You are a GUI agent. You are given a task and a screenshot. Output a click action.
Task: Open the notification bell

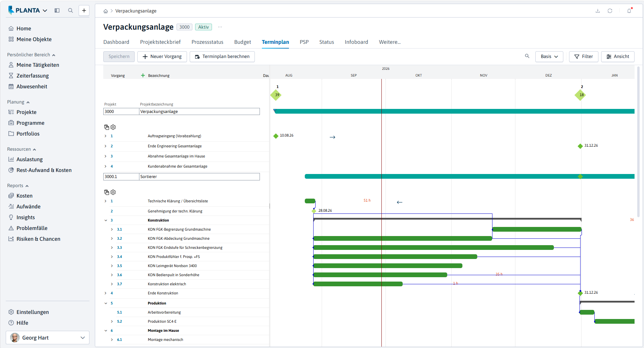[x=629, y=11]
